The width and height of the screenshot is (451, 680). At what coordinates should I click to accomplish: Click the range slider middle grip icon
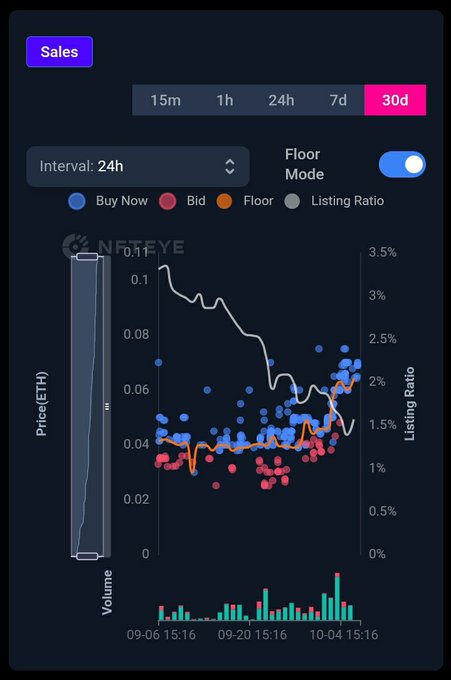[107, 406]
